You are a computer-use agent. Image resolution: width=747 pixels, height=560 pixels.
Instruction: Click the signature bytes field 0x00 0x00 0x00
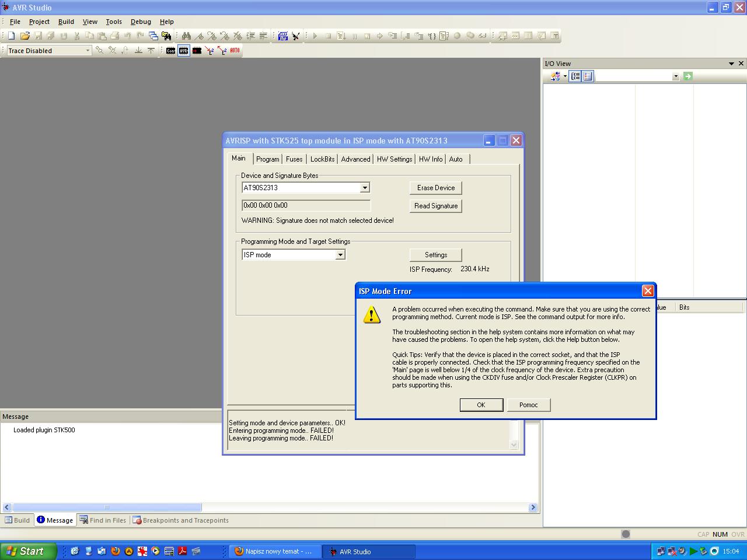pyautogui.click(x=306, y=205)
